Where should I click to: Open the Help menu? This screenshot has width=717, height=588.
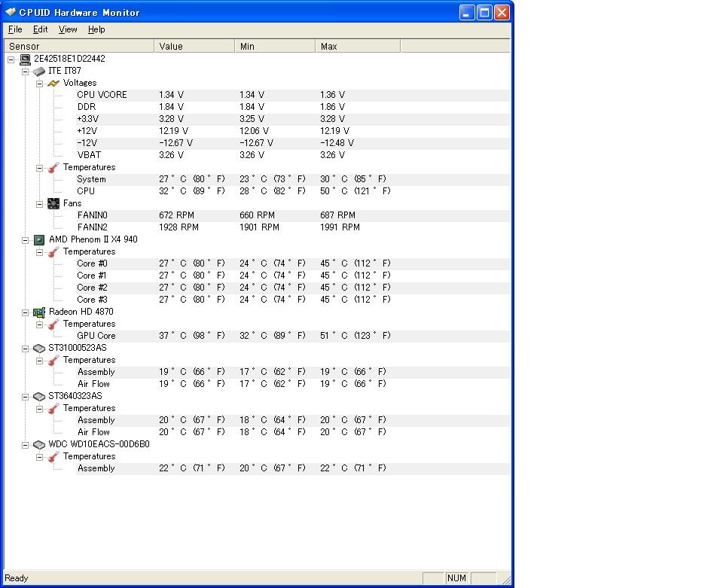point(96,29)
